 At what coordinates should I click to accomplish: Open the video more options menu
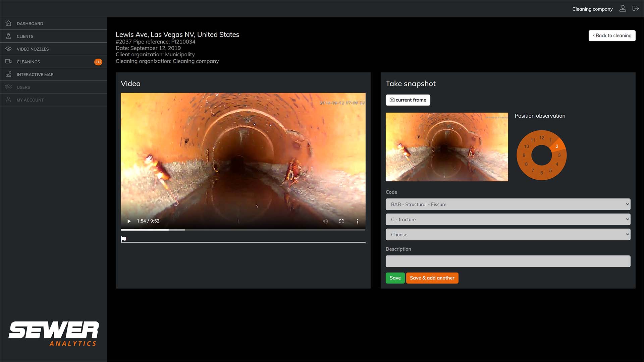pyautogui.click(x=357, y=221)
